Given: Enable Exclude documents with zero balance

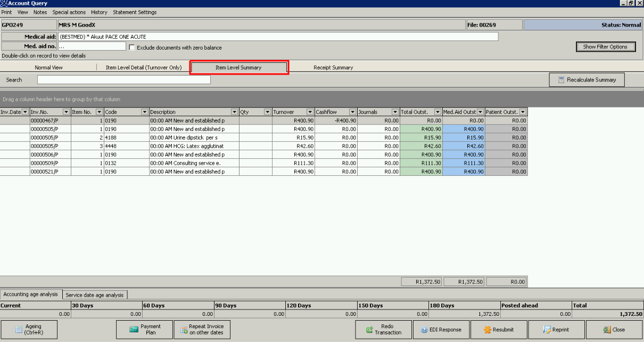Looking at the screenshot, I should [x=132, y=47].
